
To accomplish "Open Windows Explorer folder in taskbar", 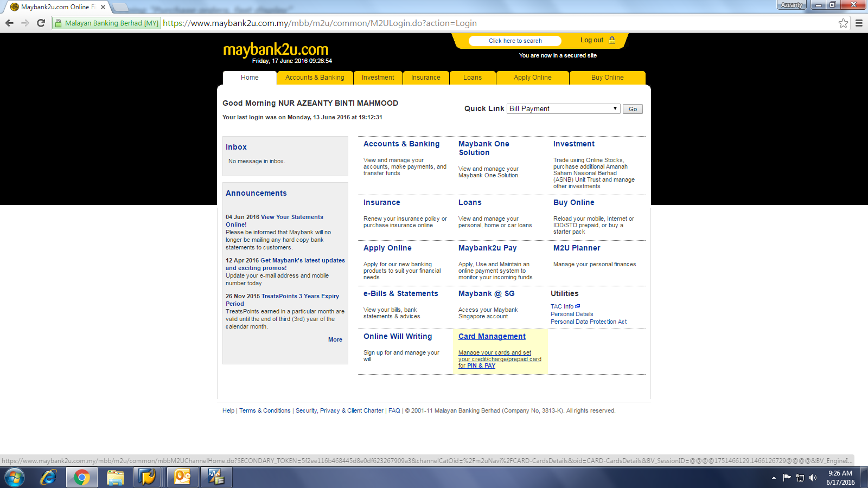I will pos(115,478).
